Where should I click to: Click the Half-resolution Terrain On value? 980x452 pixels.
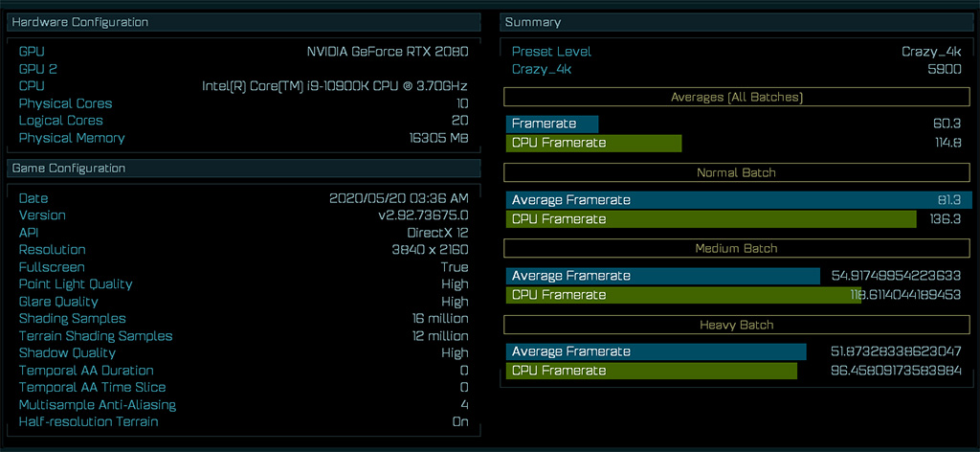[x=459, y=421]
